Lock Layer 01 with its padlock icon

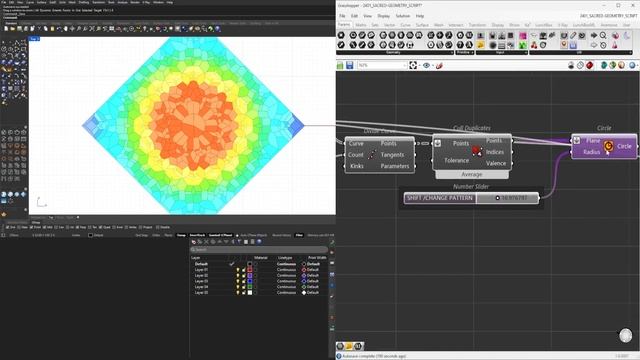[x=244, y=270]
